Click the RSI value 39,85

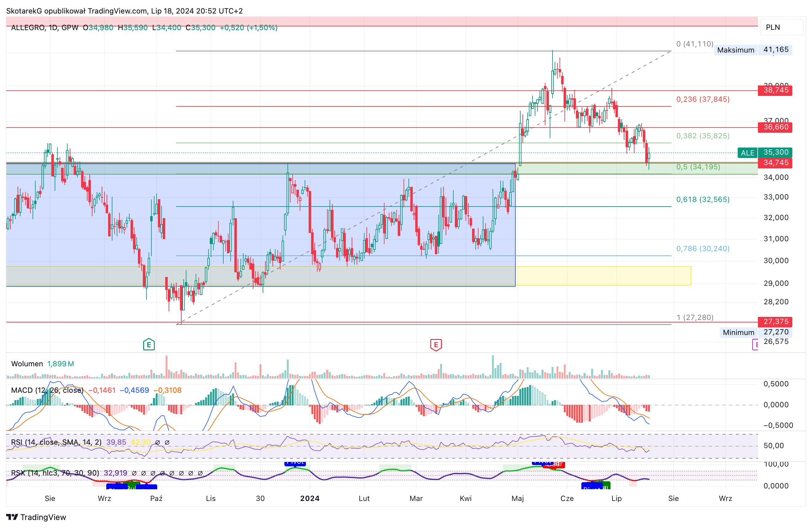tap(116, 442)
